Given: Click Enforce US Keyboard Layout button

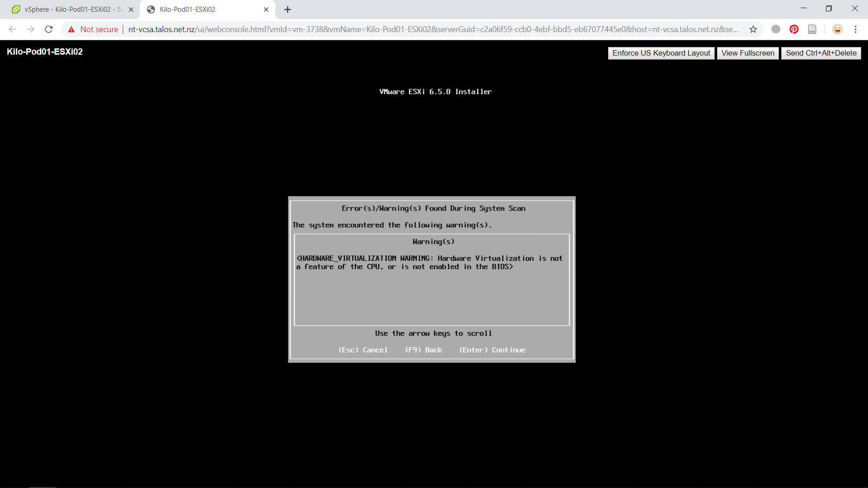Looking at the screenshot, I should [661, 53].
